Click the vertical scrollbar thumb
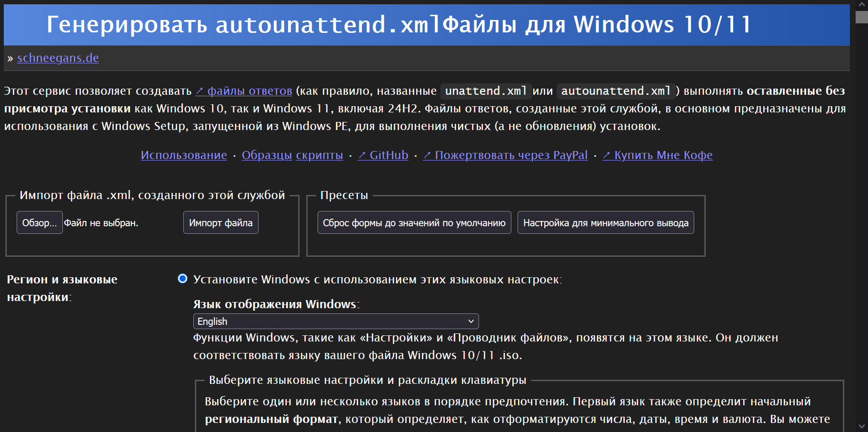868x432 pixels. click(x=862, y=17)
